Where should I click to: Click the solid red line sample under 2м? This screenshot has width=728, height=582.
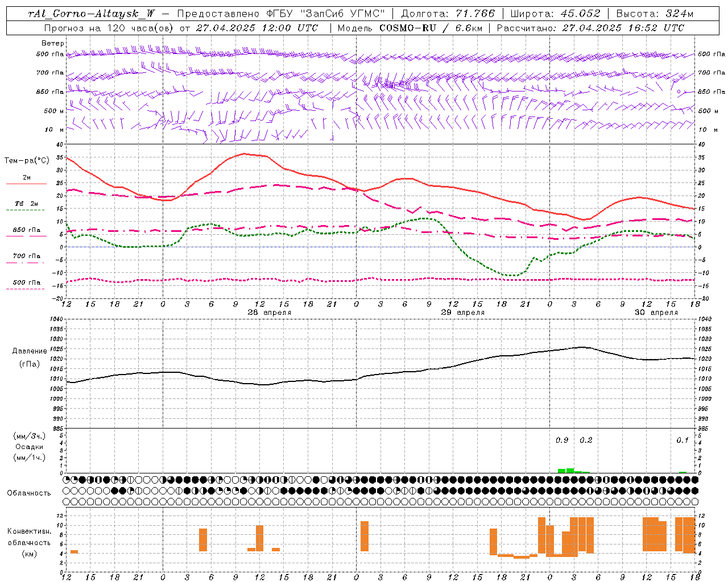[x=26, y=184]
